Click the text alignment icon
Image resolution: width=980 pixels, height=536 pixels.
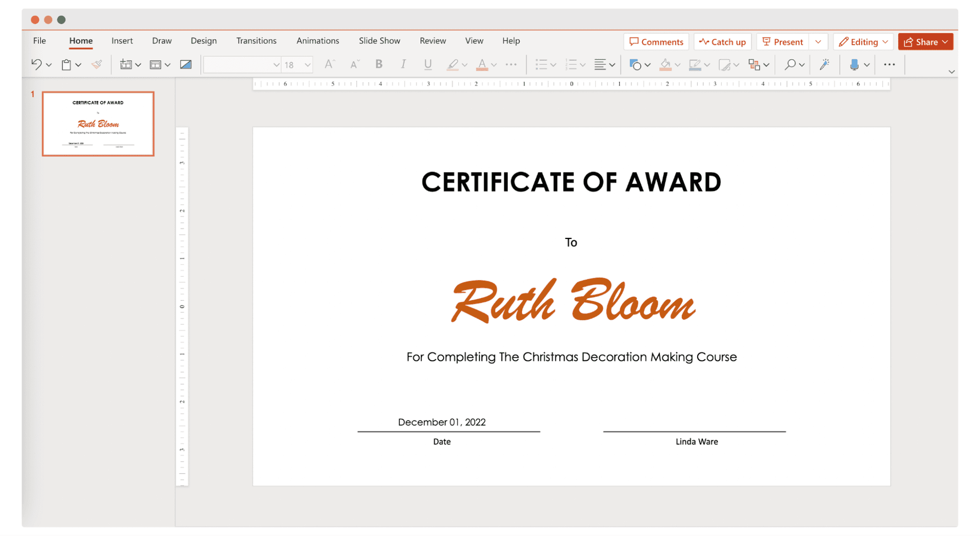[600, 64]
